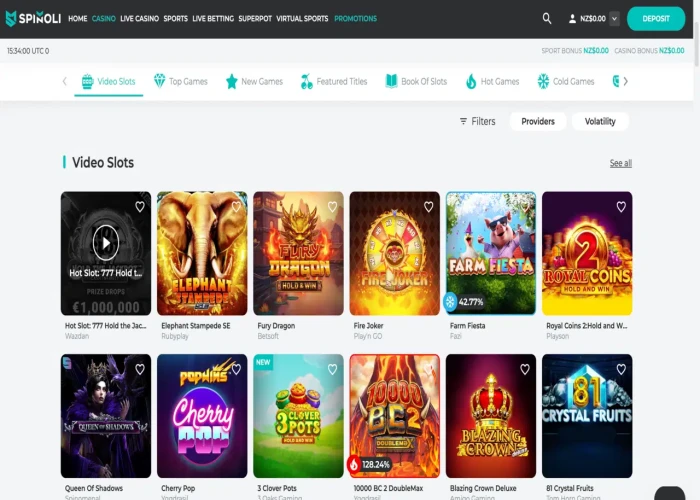
Task: Click the Hot Games flame icon
Action: coord(471,81)
